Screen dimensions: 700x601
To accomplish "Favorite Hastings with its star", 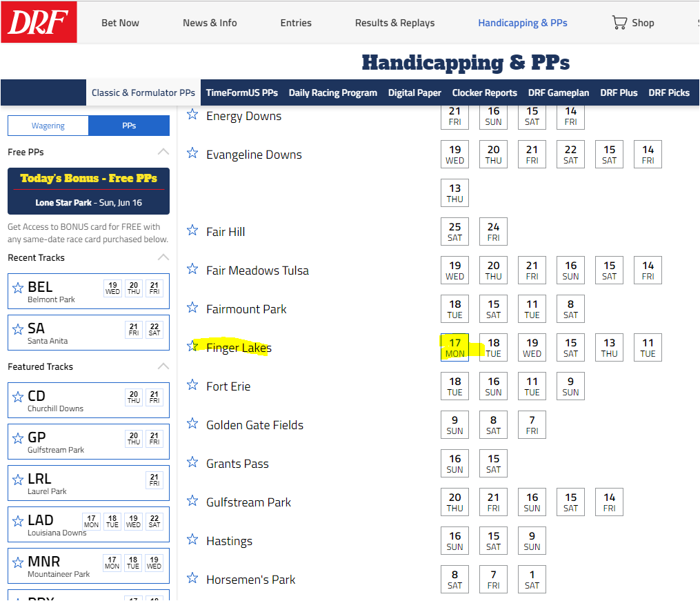I will tap(192, 540).
